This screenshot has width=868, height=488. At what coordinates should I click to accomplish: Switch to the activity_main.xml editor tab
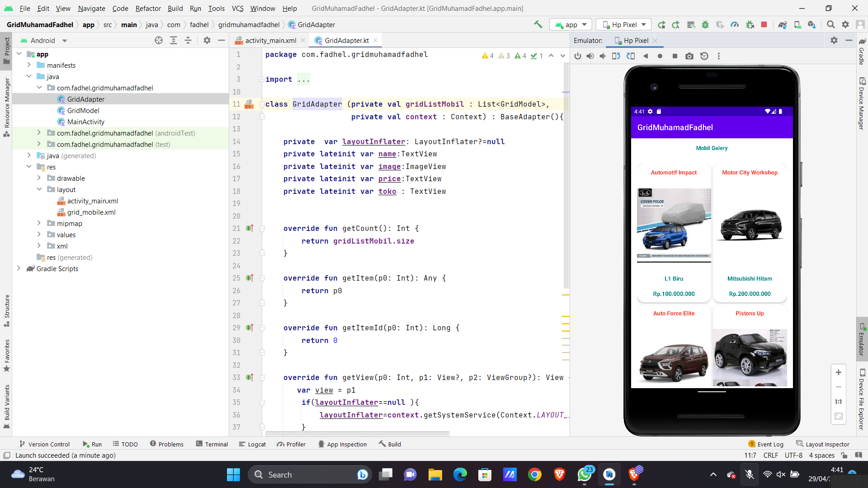click(270, 40)
